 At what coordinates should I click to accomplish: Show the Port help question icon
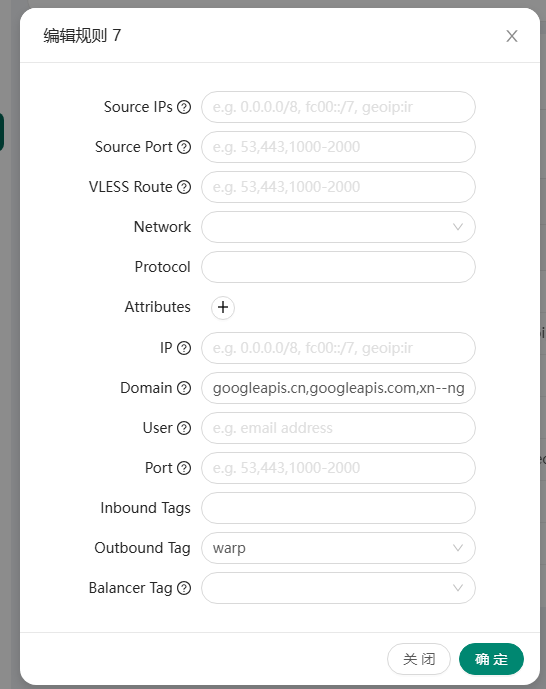pyautogui.click(x=184, y=468)
